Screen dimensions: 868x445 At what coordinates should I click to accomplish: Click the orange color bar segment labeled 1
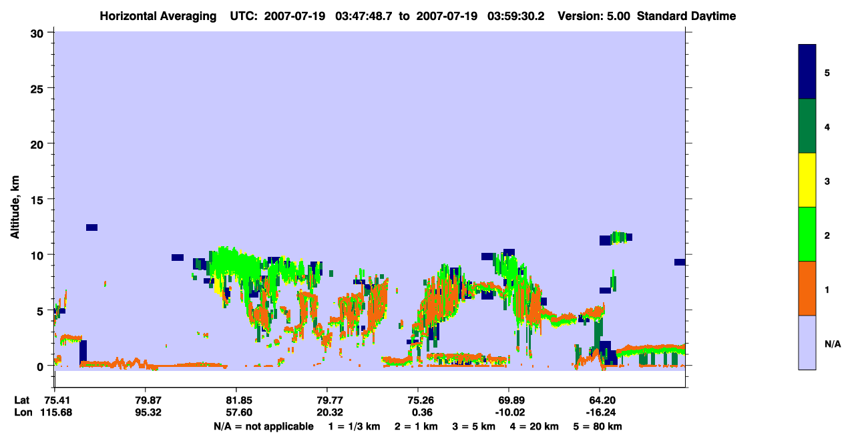point(807,288)
